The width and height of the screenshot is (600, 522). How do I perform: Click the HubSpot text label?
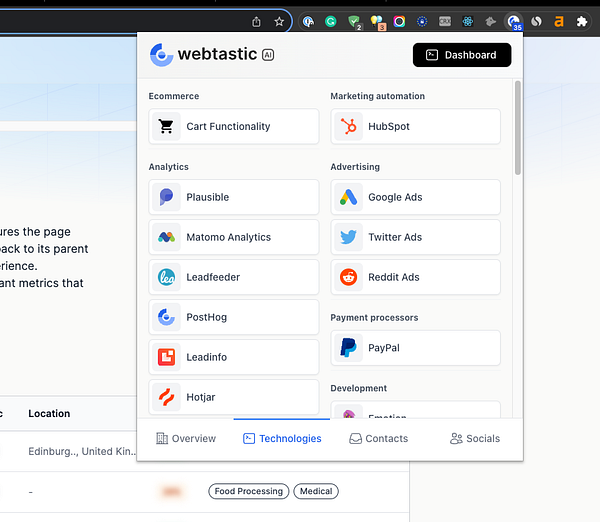click(389, 126)
